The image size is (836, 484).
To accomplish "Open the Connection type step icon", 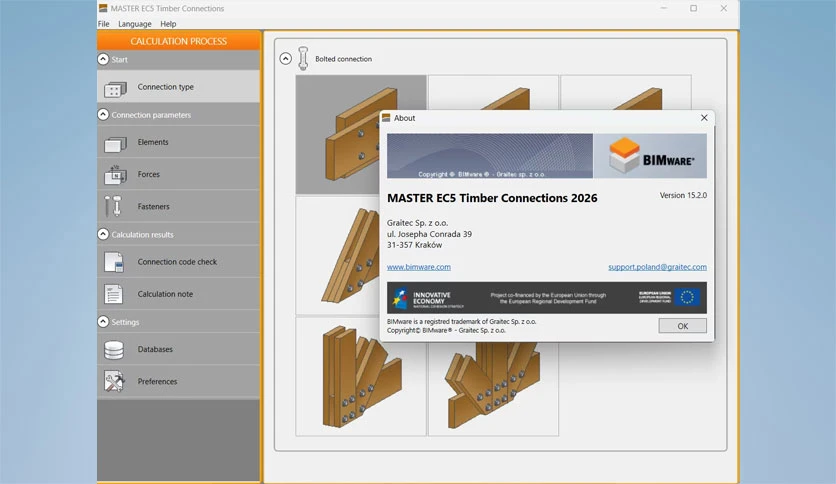I will click(x=115, y=88).
